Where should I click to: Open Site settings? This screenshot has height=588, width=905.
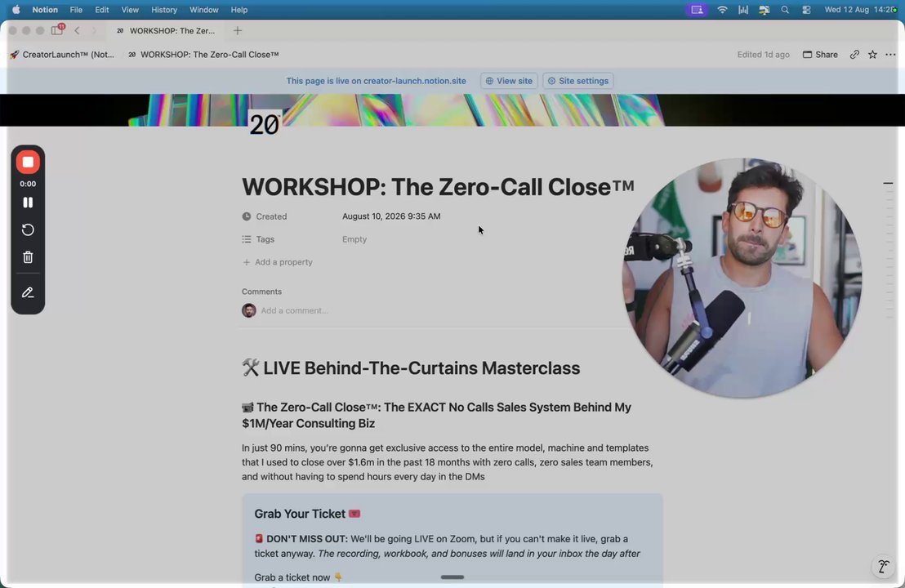[577, 81]
